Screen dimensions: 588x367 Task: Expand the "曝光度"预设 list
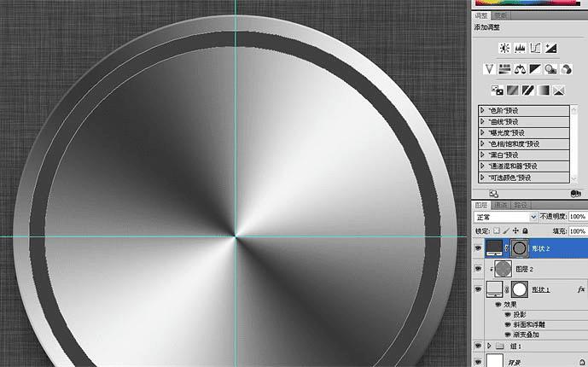point(483,132)
